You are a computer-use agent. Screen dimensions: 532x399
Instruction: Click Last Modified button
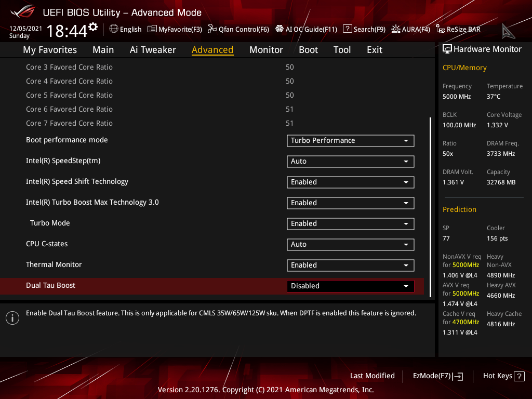[x=372, y=376]
